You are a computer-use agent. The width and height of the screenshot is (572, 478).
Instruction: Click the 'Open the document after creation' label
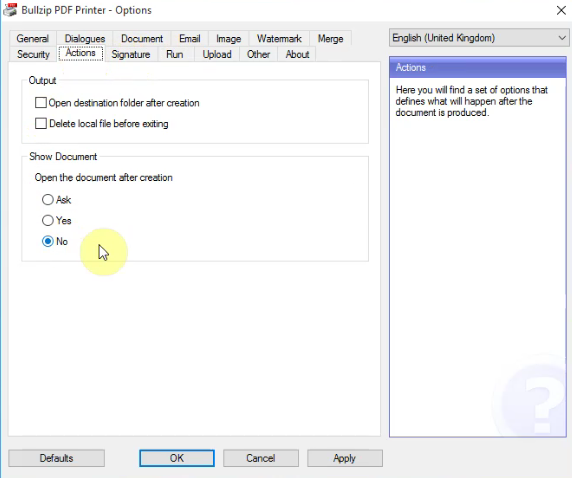pyautogui.click(x=104, y=178)
